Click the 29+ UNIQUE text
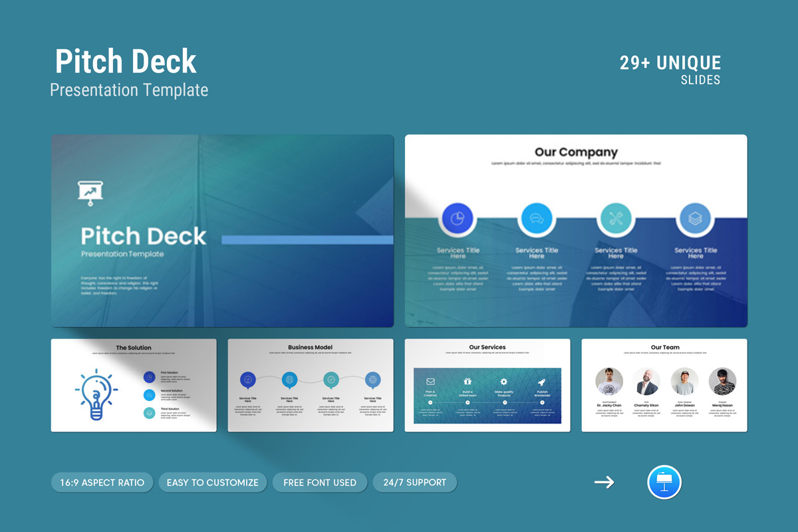This screenshot has width=798, height=532. click(670, 63)
